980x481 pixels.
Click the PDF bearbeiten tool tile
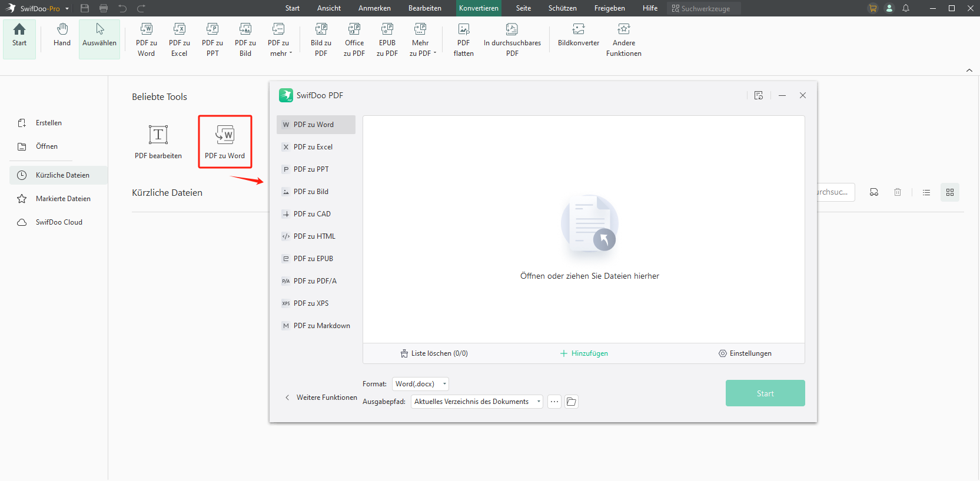[158, 142]
